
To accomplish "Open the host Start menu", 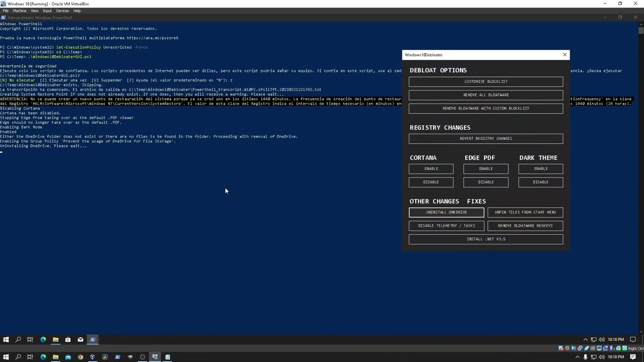I will (6, 357).
